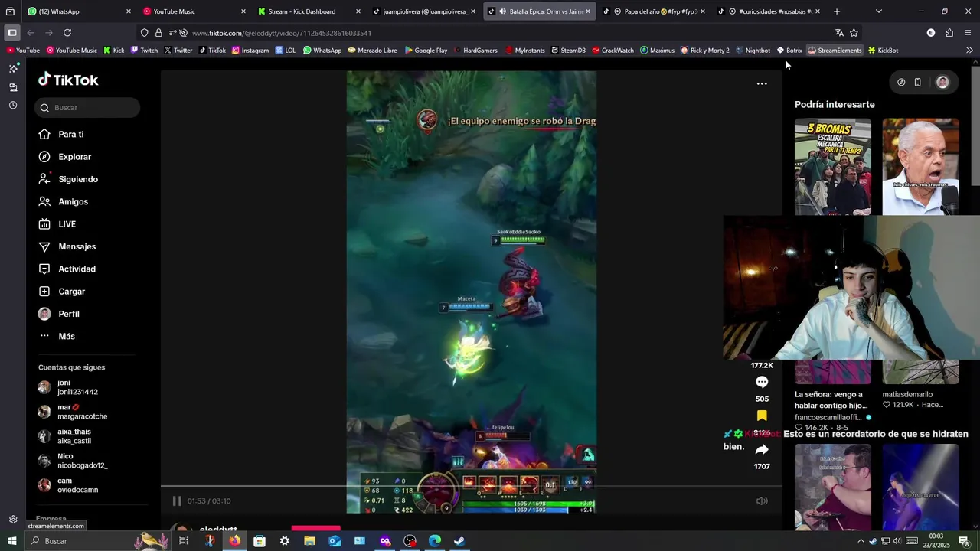
Task: Toggle the sidebar panel button
Action: [x=12, y=33]
